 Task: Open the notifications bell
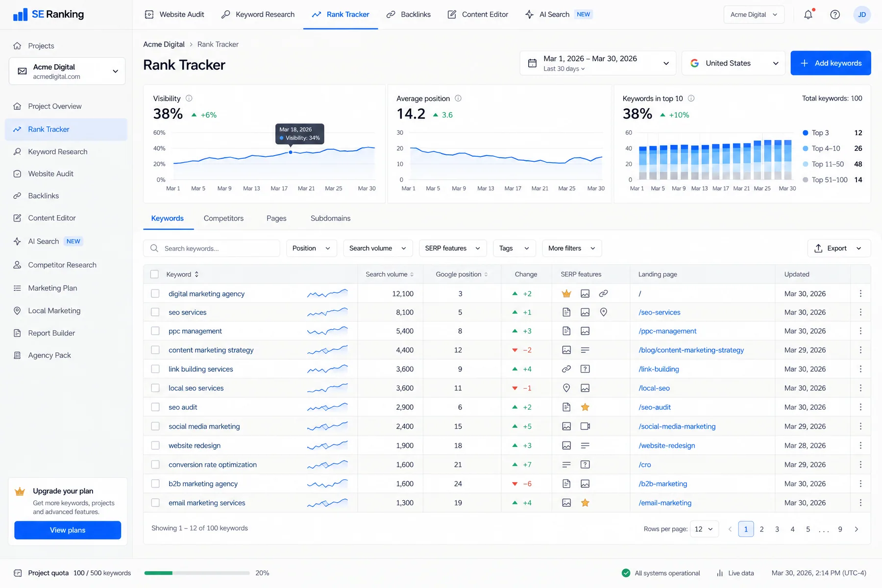[x=808, y=15]
